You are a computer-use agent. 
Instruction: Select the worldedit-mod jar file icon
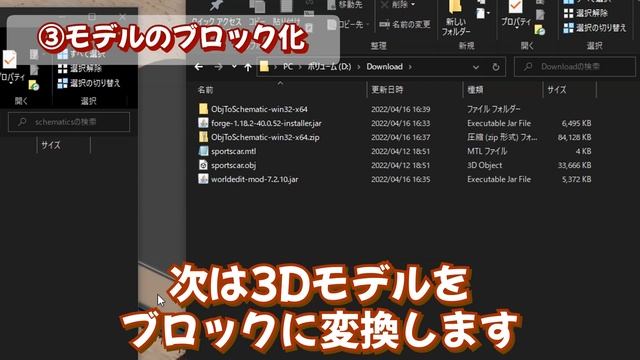203,179
